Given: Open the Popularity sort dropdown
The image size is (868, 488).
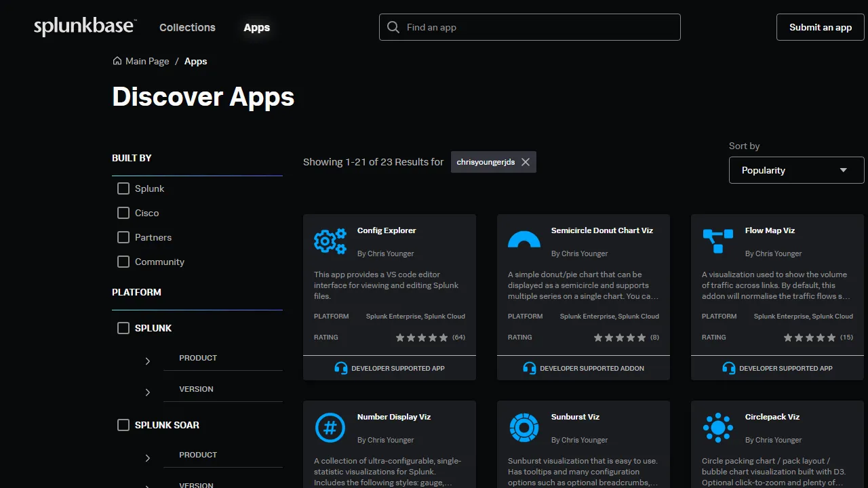Looking at the screenshot, I should tap(796, 169).
